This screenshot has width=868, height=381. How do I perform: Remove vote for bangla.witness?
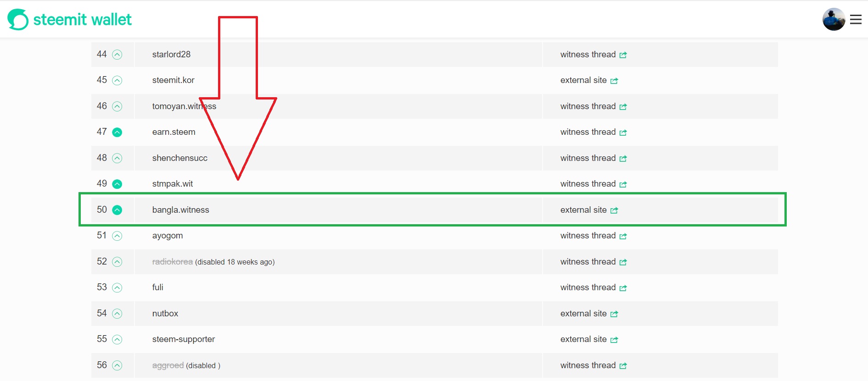coord(118,210)
